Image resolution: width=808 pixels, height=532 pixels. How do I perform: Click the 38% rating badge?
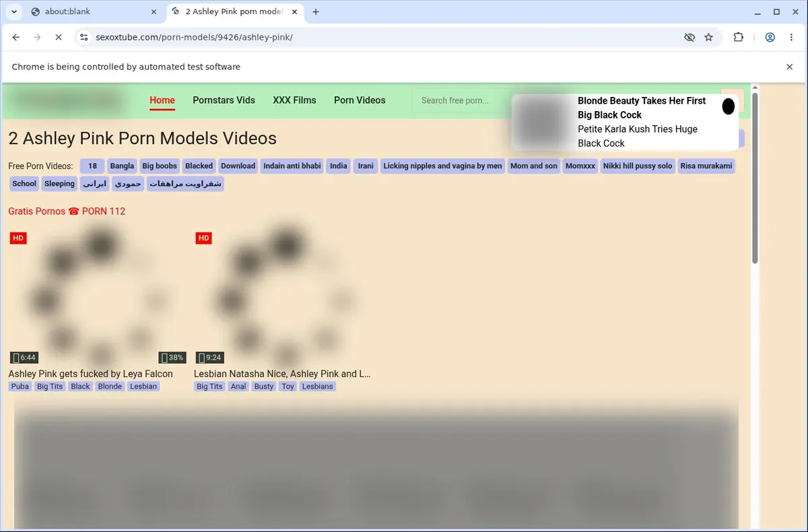point(172,358)
